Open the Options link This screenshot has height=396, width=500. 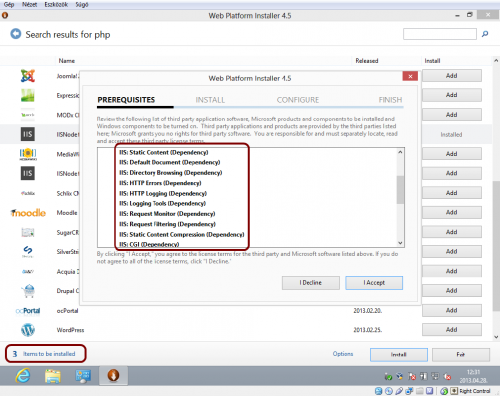343,354
